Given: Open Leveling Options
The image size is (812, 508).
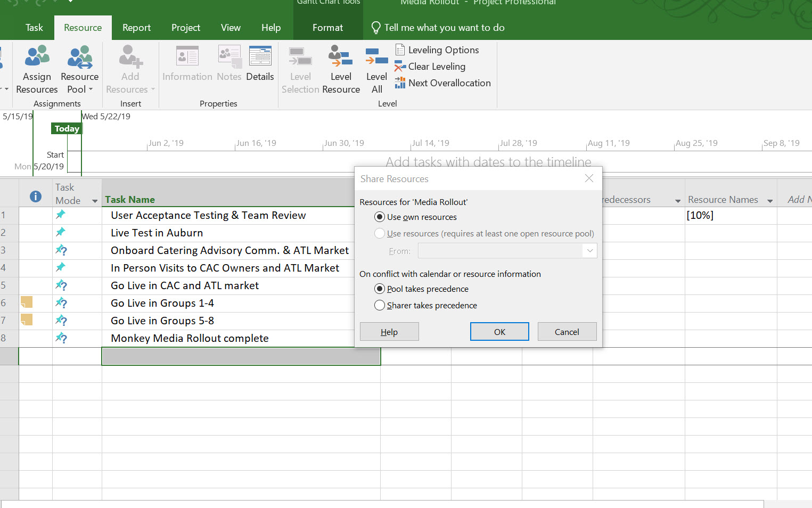Looking at the screenshot, I should coord(437,50).
